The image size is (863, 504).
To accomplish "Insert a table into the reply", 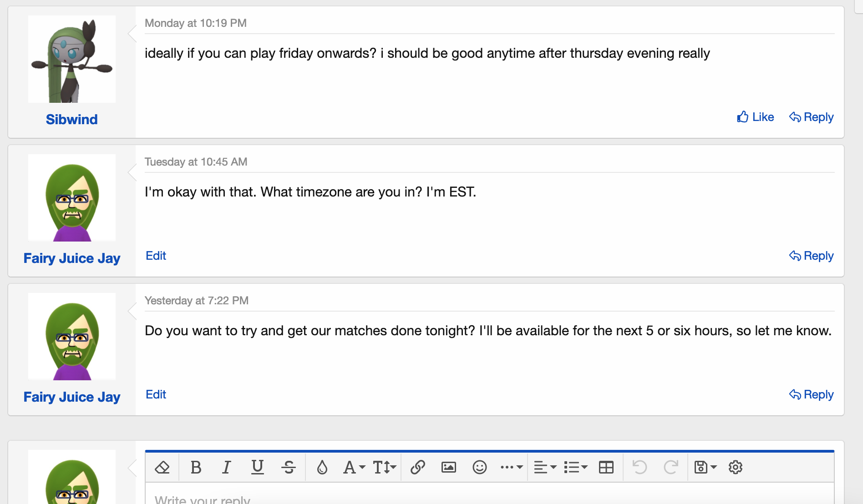I will pyautogui.click(x=606, y=467).
